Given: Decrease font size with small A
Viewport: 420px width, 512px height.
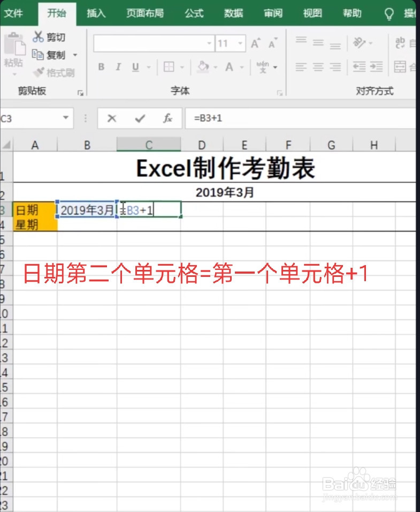Looking at the screenshot, I should coord(273,43).
